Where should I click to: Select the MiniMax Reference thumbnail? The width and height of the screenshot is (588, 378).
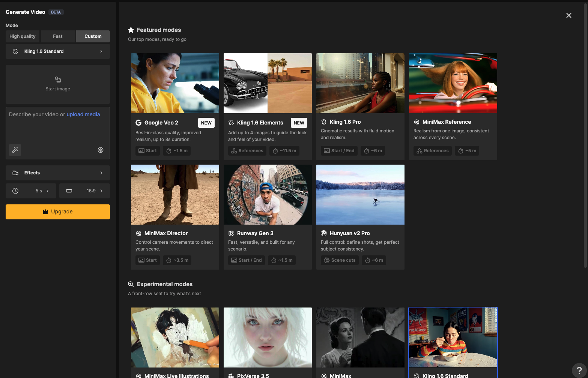pos(453,83)
